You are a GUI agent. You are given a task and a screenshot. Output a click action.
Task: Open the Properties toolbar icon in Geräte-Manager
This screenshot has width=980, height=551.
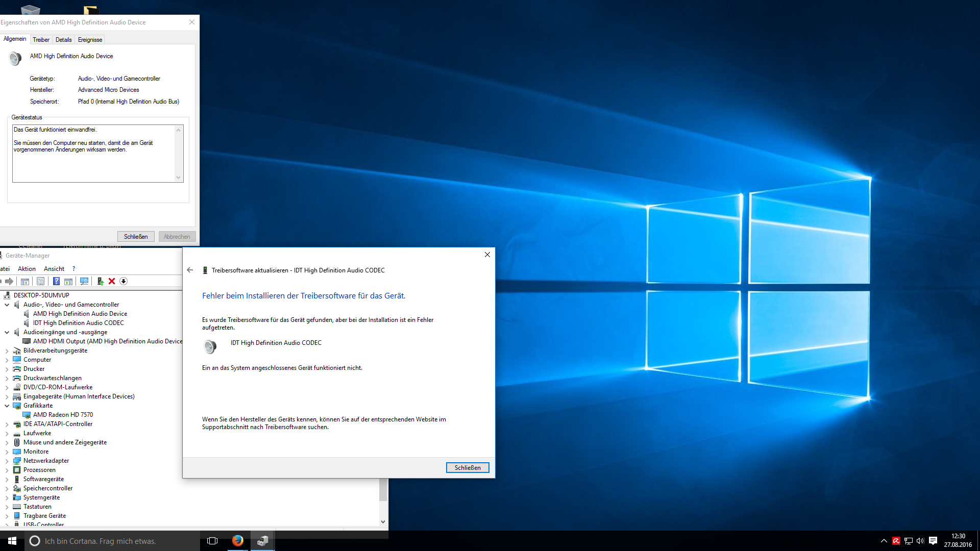[x=41, y=281]
